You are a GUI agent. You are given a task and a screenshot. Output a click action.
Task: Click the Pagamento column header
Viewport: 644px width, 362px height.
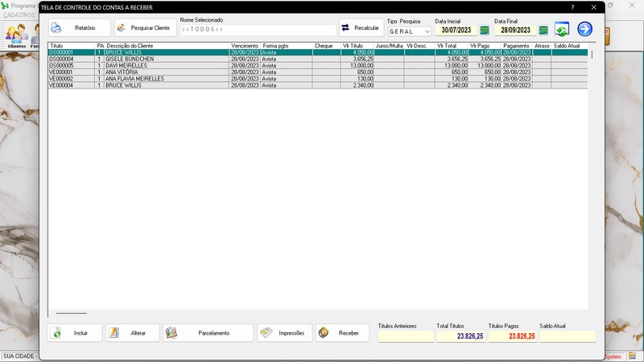click(517, 46)
